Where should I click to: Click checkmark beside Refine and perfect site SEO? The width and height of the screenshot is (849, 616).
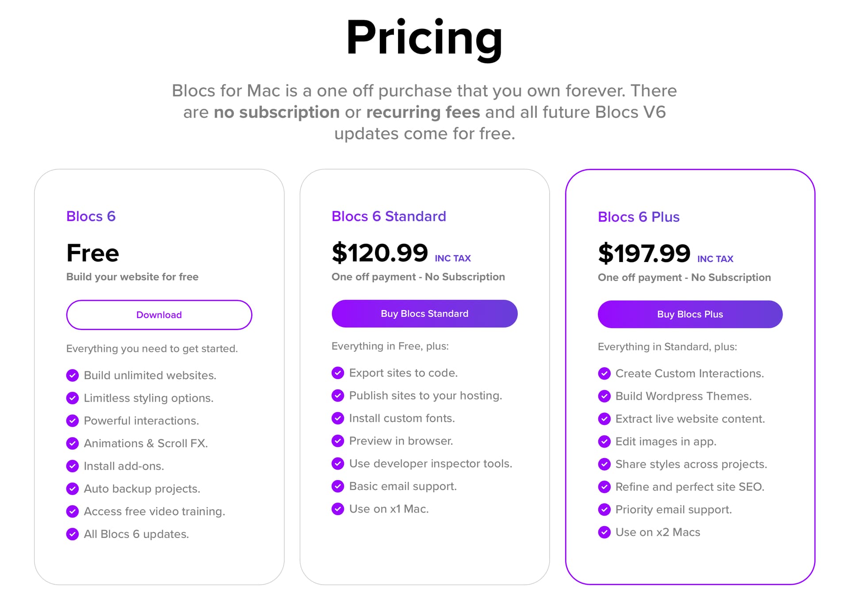pos(604,487)
